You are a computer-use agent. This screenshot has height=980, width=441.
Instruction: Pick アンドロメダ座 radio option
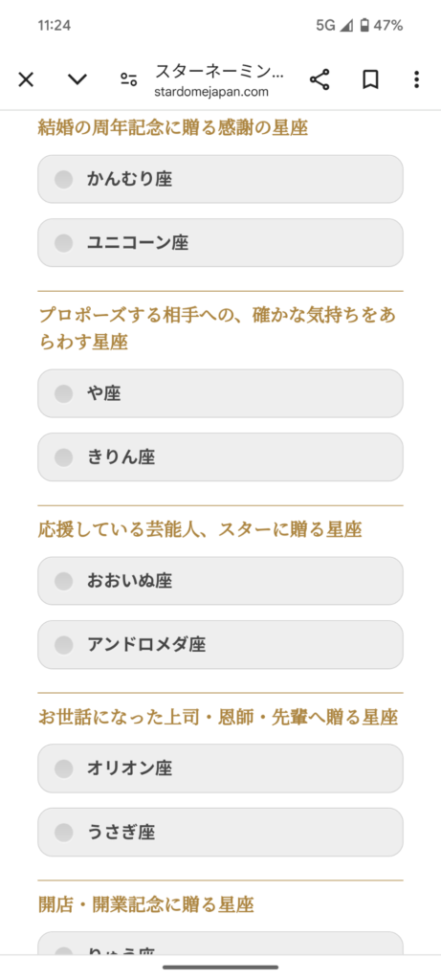[x=220, y=644]
